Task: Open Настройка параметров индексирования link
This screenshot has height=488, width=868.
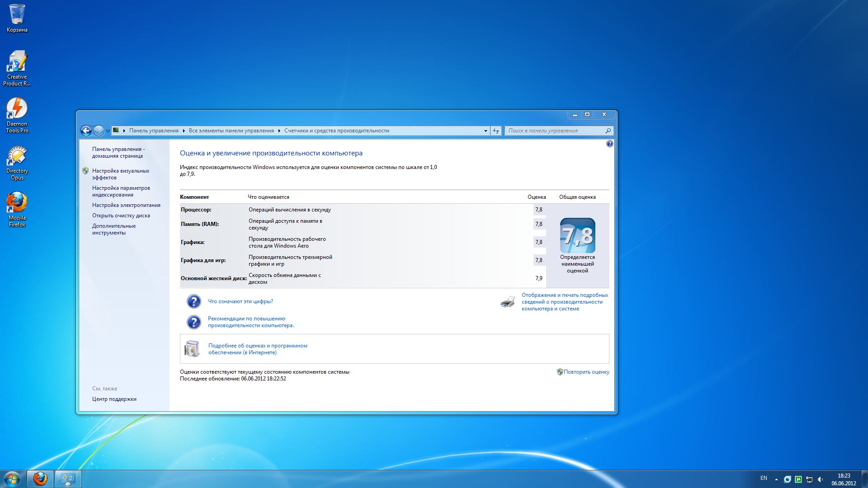Action: coord(121,191)
